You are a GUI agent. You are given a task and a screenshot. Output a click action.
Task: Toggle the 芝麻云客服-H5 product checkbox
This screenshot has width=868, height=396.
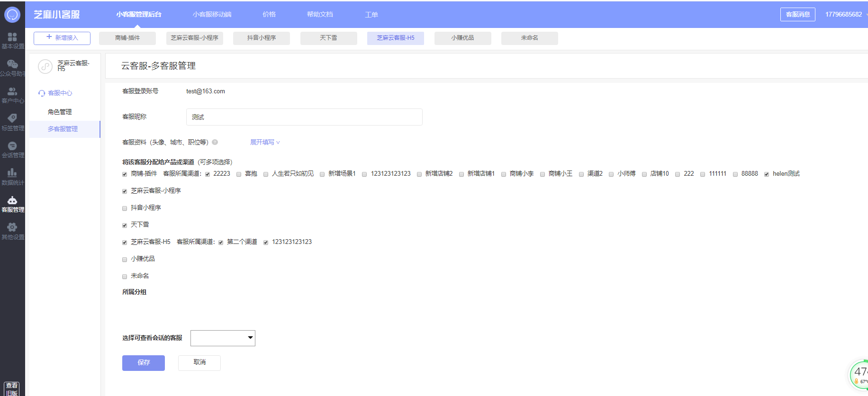click(125, 243)
